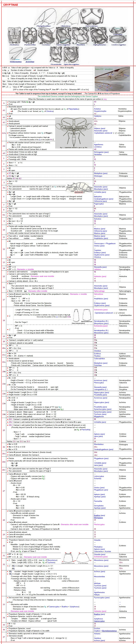Go to the Pygocryptus genus link

coord(99,204)
